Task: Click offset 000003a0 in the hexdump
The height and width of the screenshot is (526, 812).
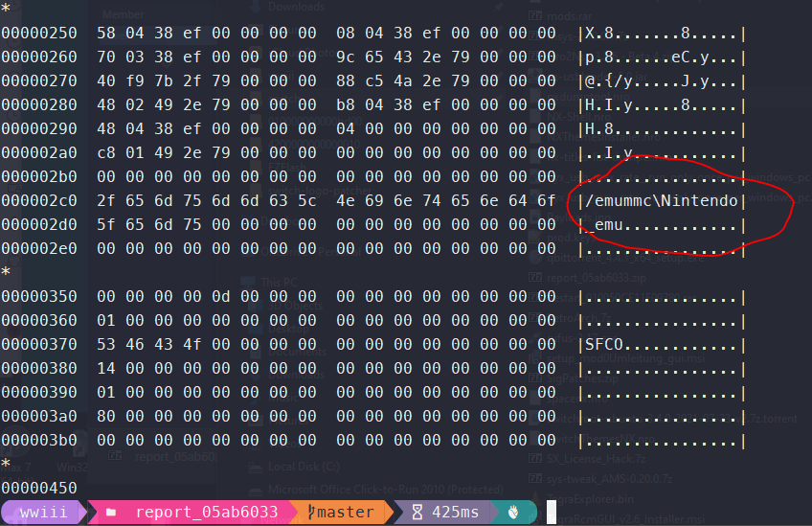Action: tap(39, 416)
